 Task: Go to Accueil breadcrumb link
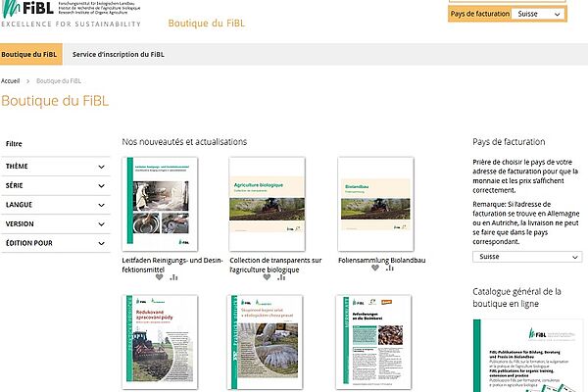pyautogui.click(x=10, y=81)
